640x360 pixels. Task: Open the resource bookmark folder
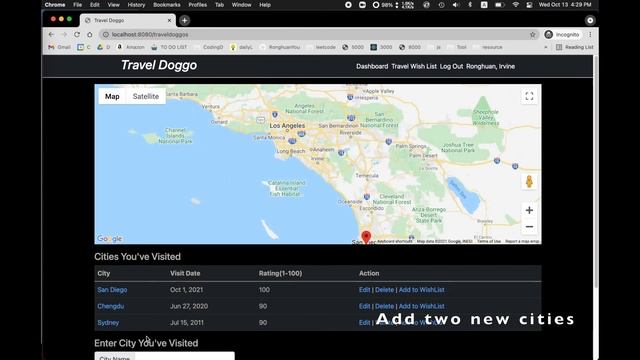click(x=488, y=47)
